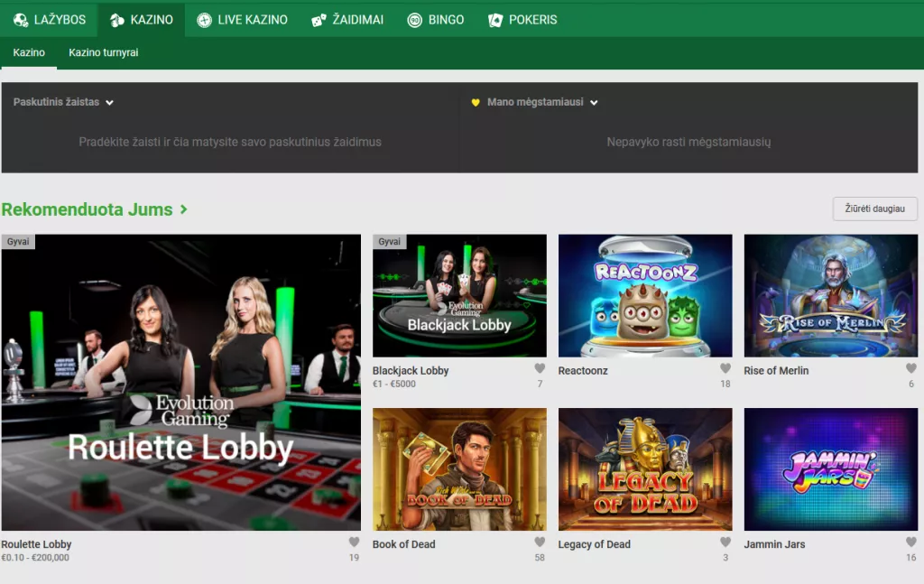Click the casino chip icon beside KAZINO
This screenshot has width=924, height=584.
click(x=116, y=19)
